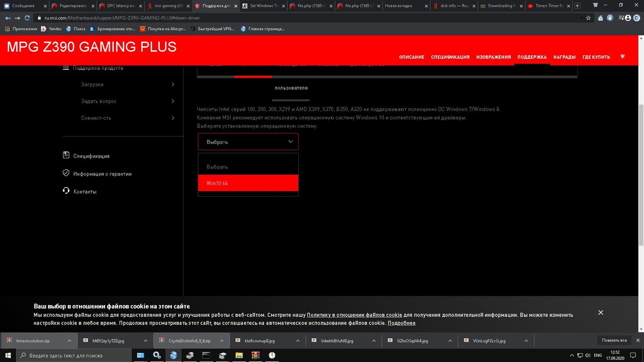Open the Yandex bookmark
The height and width of the screenshot is (362, 644).
pos(51,29)
